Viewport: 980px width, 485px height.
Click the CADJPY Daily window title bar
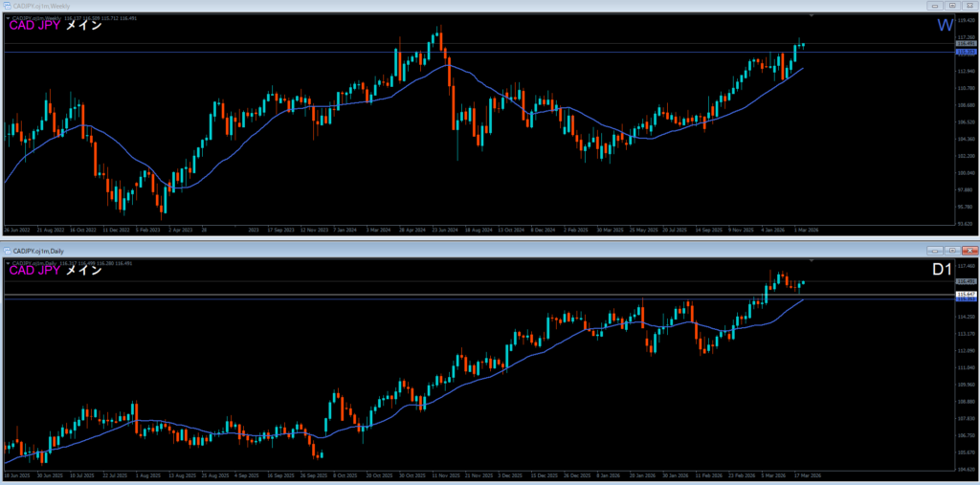click(x=383, y=251)
